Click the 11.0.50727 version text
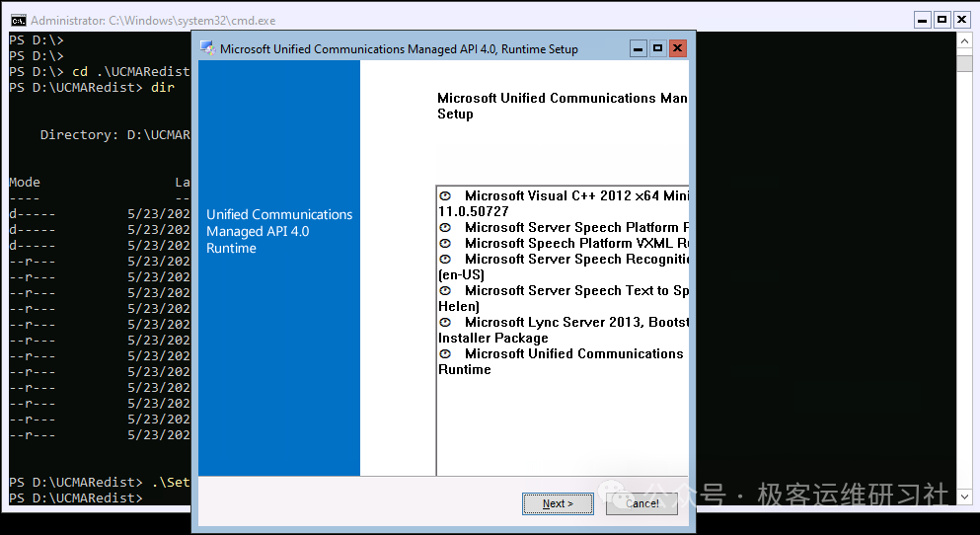980x535 pixels. tap(473, 212)
